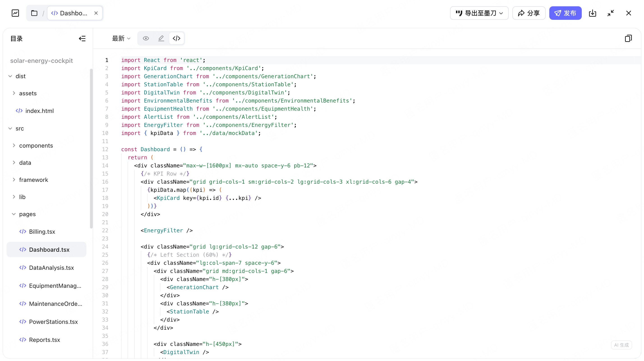Click line number 1 in gutter
Screen dimensions: 644x361
point(107,60)
